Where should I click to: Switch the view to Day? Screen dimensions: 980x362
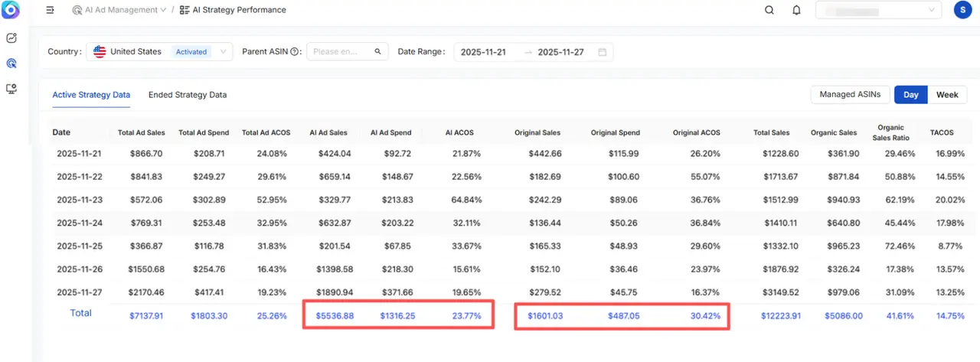910,95
